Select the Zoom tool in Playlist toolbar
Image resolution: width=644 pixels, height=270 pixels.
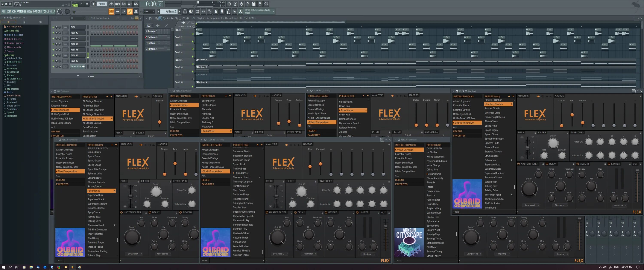[x=184, y=18]
